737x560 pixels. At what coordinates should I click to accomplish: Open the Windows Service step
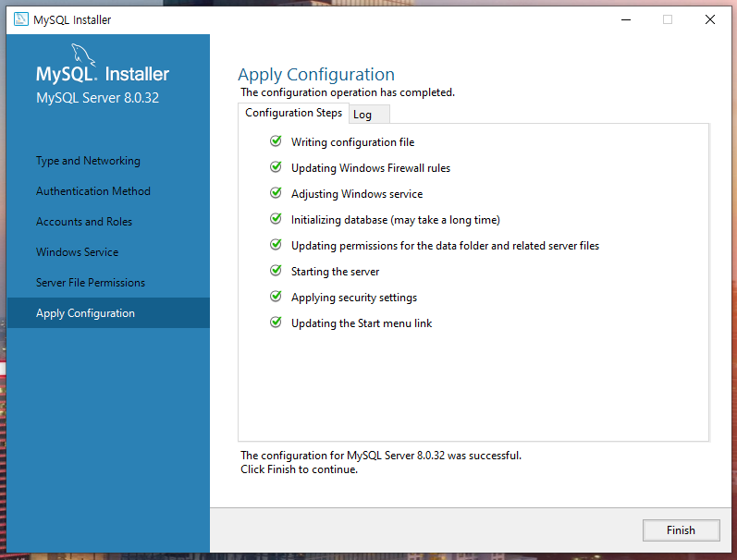pyautogui.click(x=77, y=252)
